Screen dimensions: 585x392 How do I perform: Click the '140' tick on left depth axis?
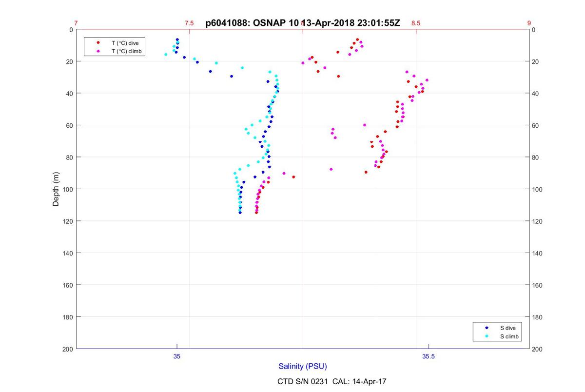pos(68,253)
